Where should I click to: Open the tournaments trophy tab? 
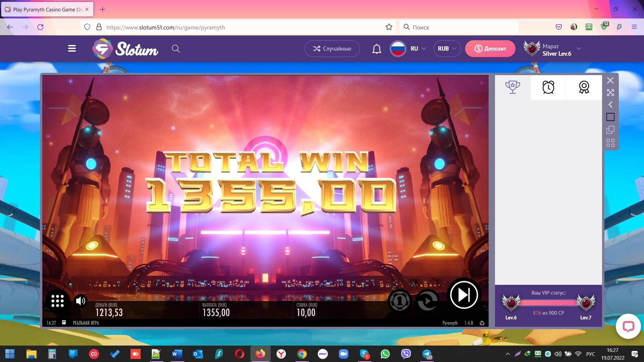(x=512, y=88)
